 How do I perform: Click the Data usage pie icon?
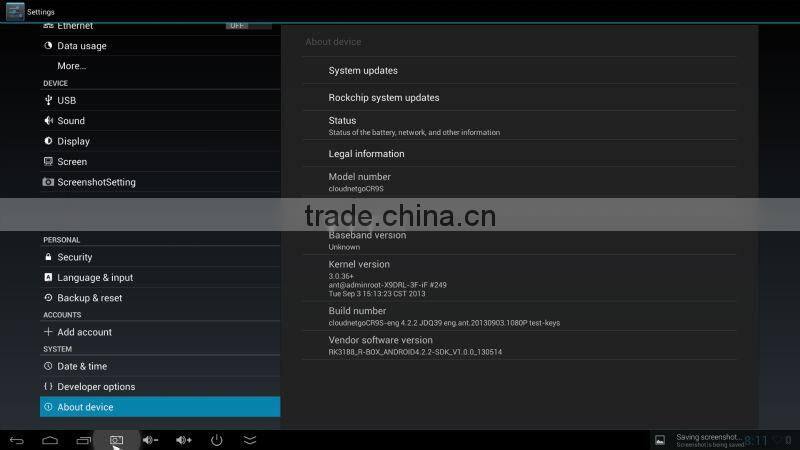coord(48,45)
